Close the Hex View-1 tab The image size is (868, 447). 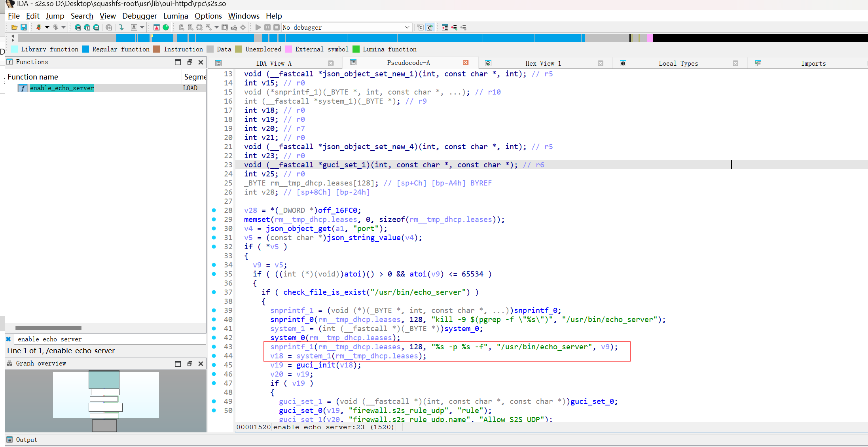click(601, 63)
